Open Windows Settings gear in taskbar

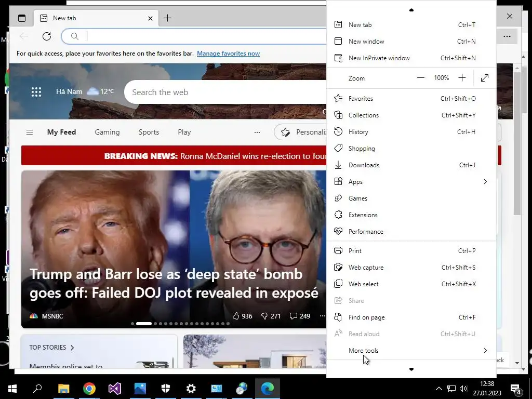191,388
